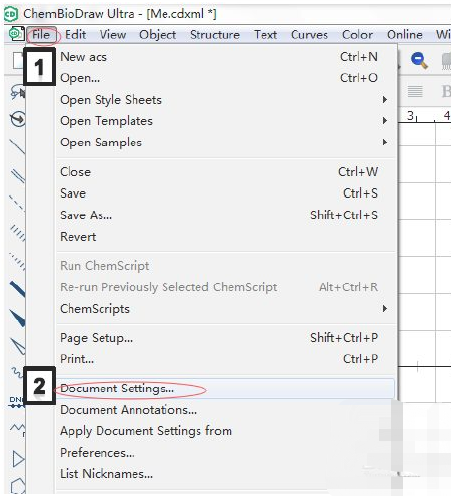Choose New acs from File menu
This screenshot has height=496, width=451.
[225, 57]
